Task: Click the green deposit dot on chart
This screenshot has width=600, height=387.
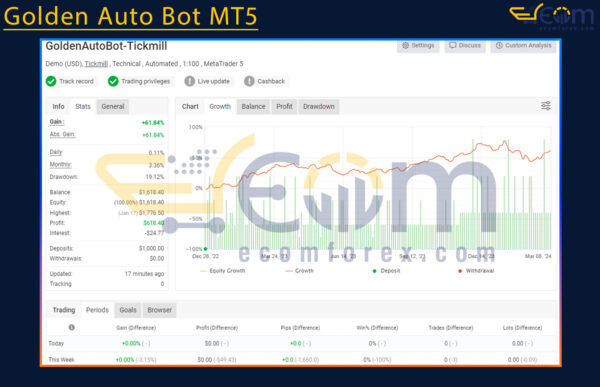Action: (x=205, y=249)
